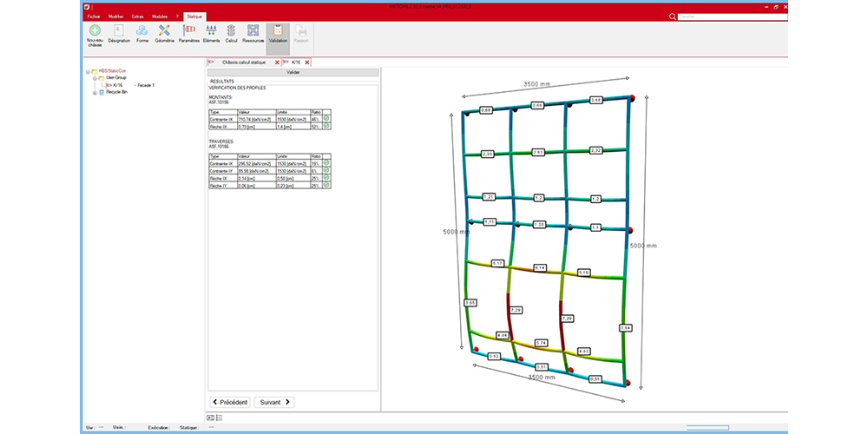868x434 pixels.
Task: Select the Forme tool icon
Action: (x=142, y=30)
